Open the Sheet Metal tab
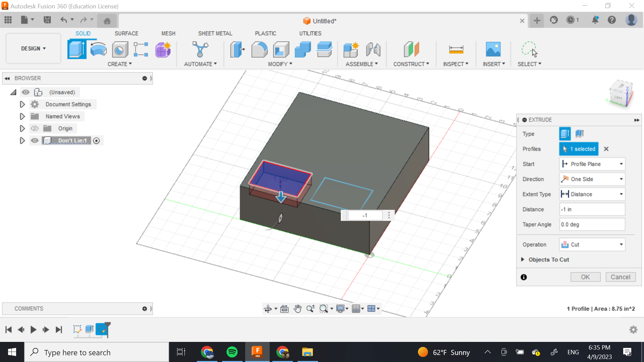The image size is (644, 362). [215, 34]
